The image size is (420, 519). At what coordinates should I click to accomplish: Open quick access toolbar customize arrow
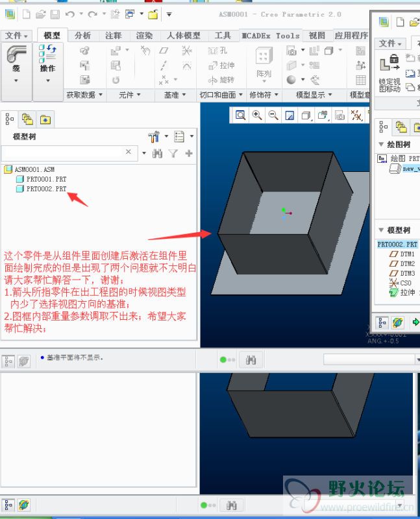click(x=169, y=14)
